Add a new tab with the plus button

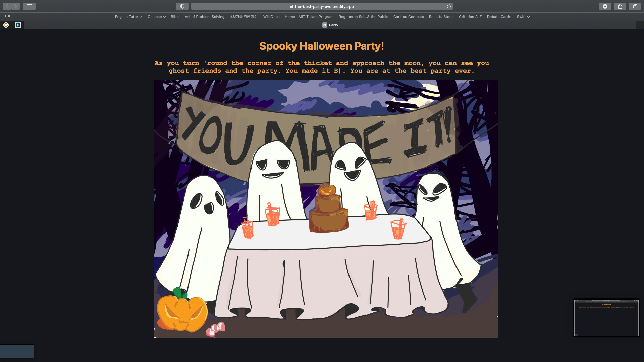coord(640,25)
